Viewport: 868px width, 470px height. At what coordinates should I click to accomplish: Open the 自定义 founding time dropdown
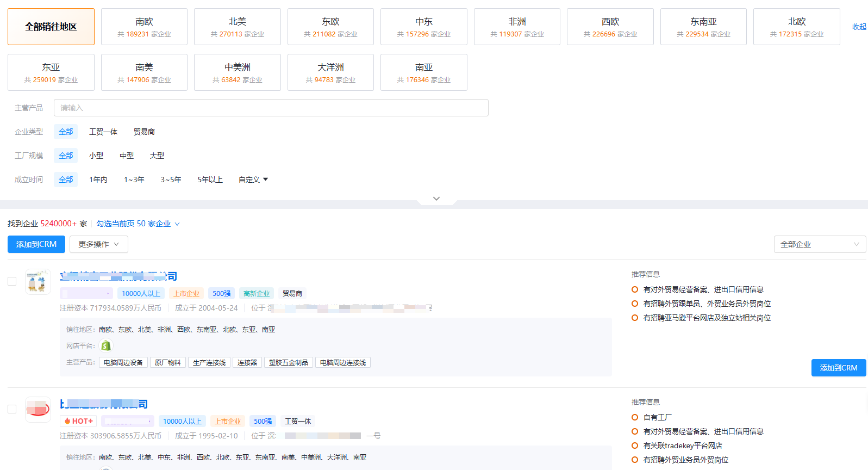point(253,180)
